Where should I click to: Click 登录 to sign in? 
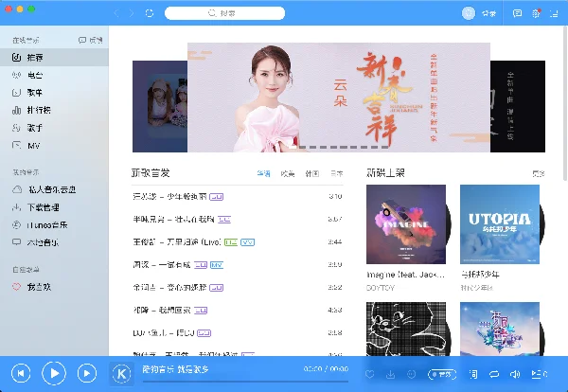tap(488, 13)
